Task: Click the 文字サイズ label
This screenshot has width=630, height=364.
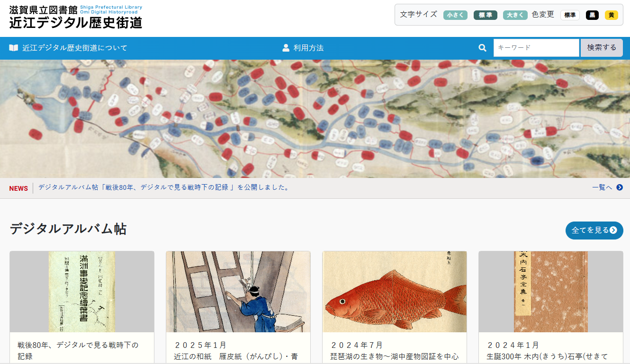Action: click(418, 15)
